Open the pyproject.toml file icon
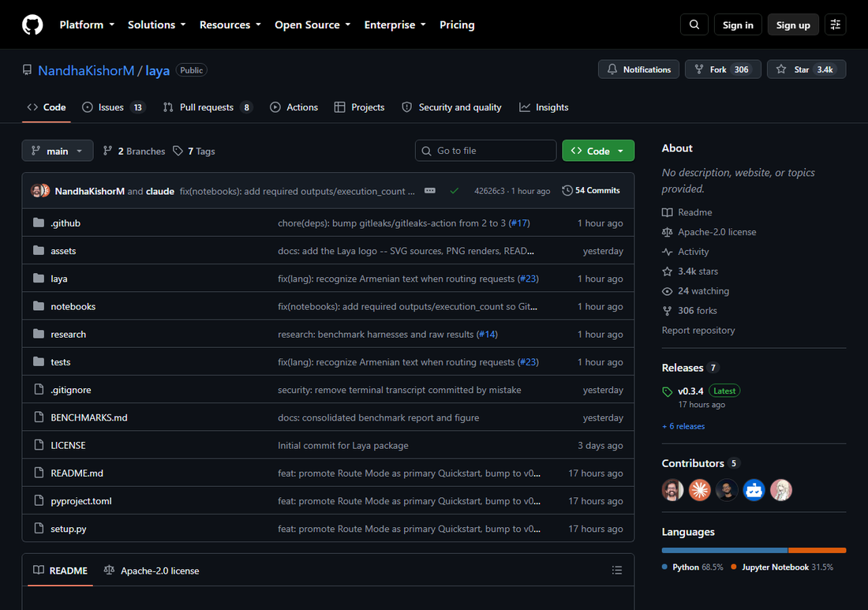The height and width of the screenshot is (610, 868). pyautogui.click(x=39, y=500)
